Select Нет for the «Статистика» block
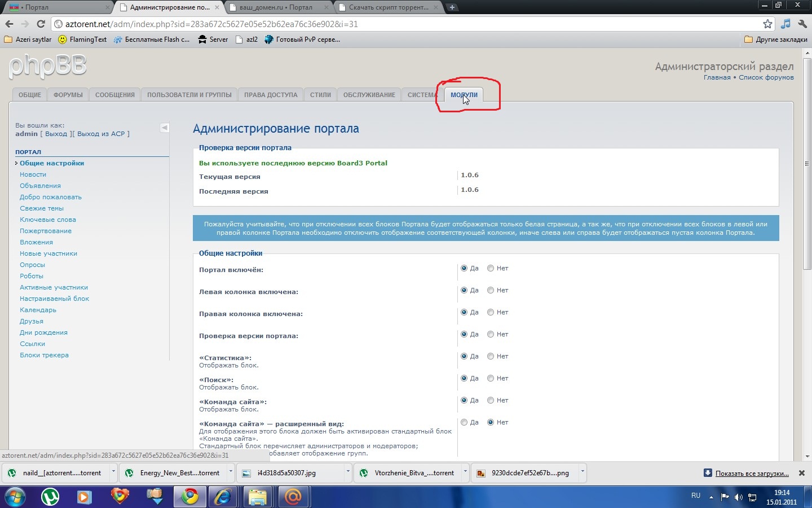Image resolution: width=812 pixels, height=508 pixels. (x=491, y=356)
